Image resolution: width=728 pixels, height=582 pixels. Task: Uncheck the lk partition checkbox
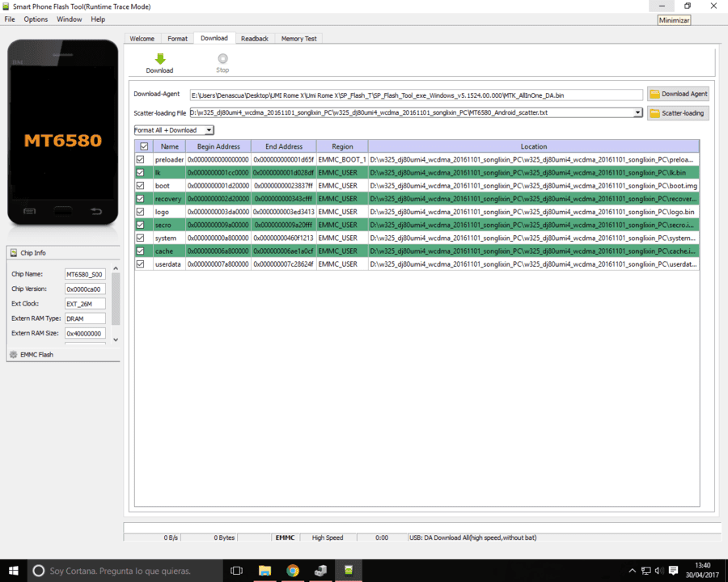(x=140, y=172)
